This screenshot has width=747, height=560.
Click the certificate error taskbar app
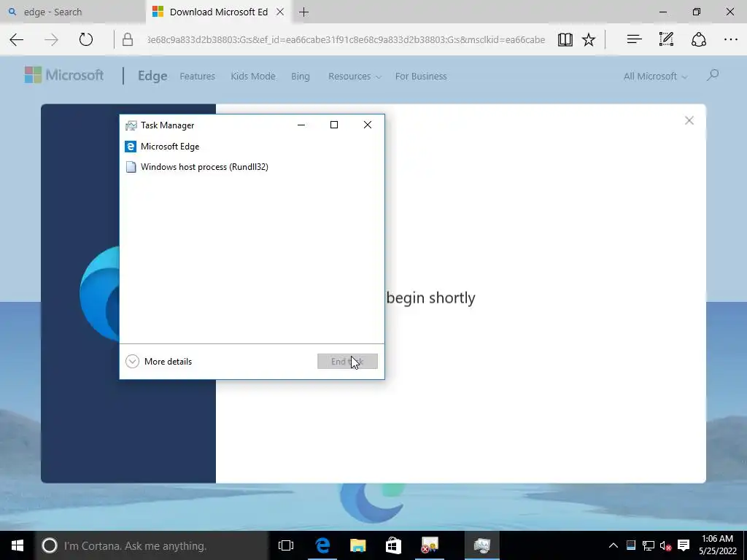click(429, 545)
